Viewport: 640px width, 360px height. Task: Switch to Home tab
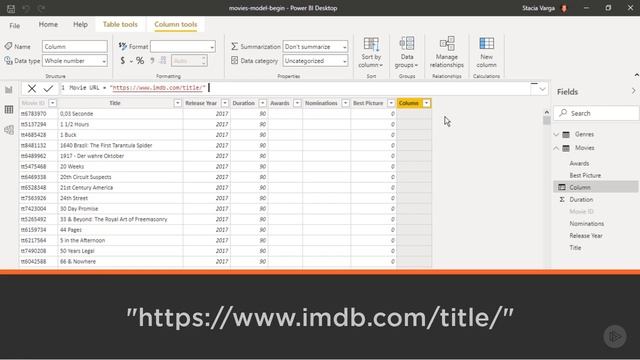coord(48,24)
